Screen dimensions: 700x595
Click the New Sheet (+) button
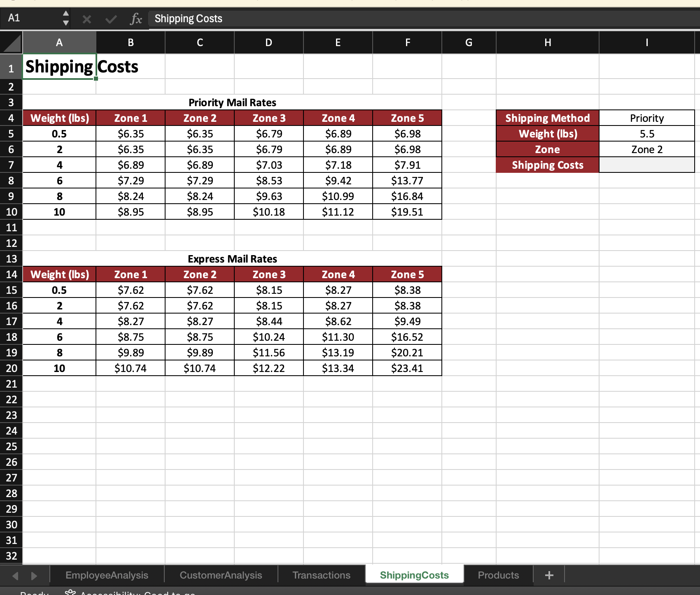(x=550, y=575)
